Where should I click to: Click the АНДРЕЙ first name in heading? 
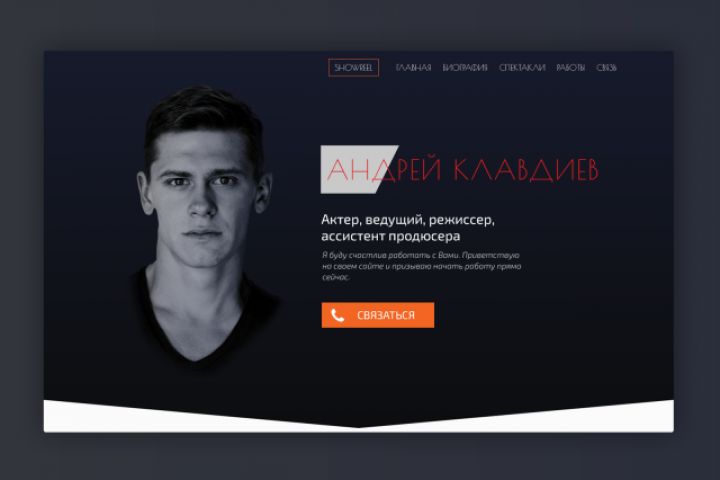point(384,169)
